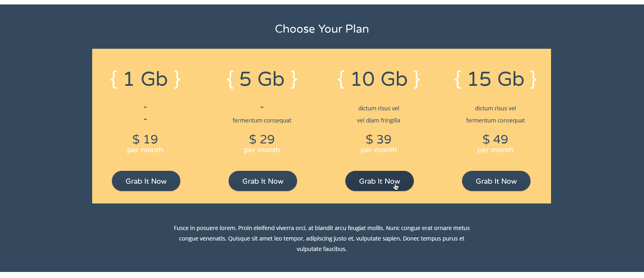Click dictum risus vel in the 15 Gb plan
The width and height of the screenshot is (644, 278).
tap(495, 108)
